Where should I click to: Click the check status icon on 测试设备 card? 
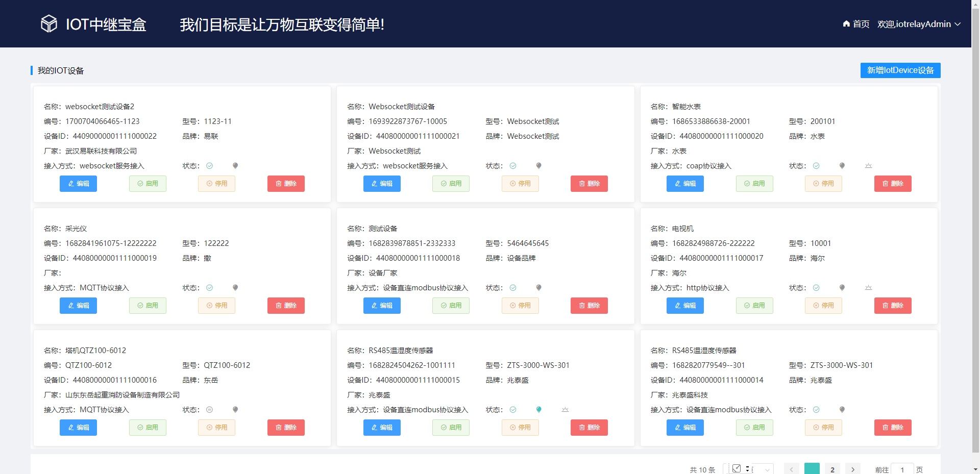513,287
